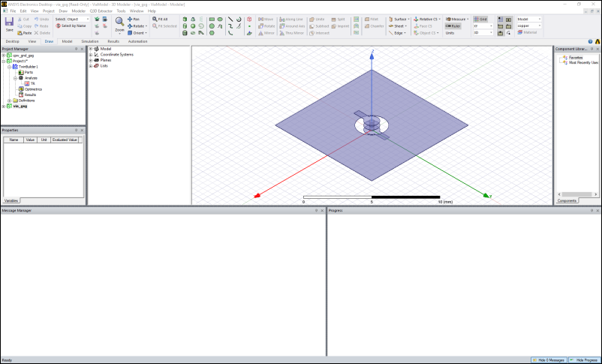Open the Select Object mode combo box

point(78,20)
